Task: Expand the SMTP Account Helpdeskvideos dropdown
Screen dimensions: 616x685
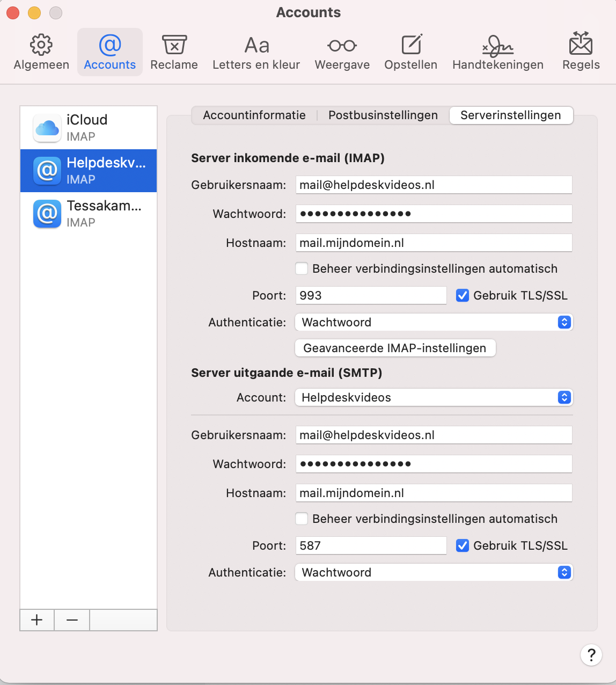Action: coord(434,397)
